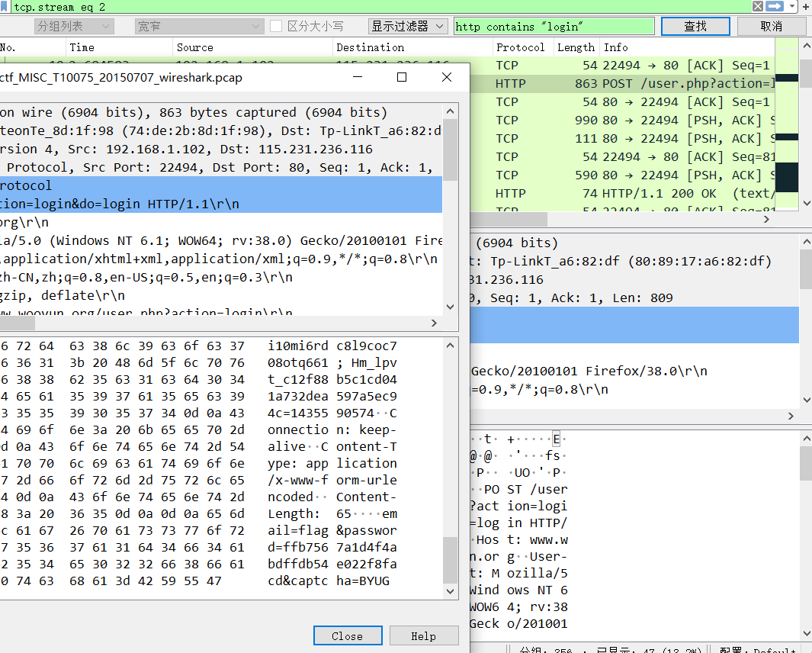Screen dimensions: 812x653
Task: Sort packets by the Length column header
Action: click(576, 47)
